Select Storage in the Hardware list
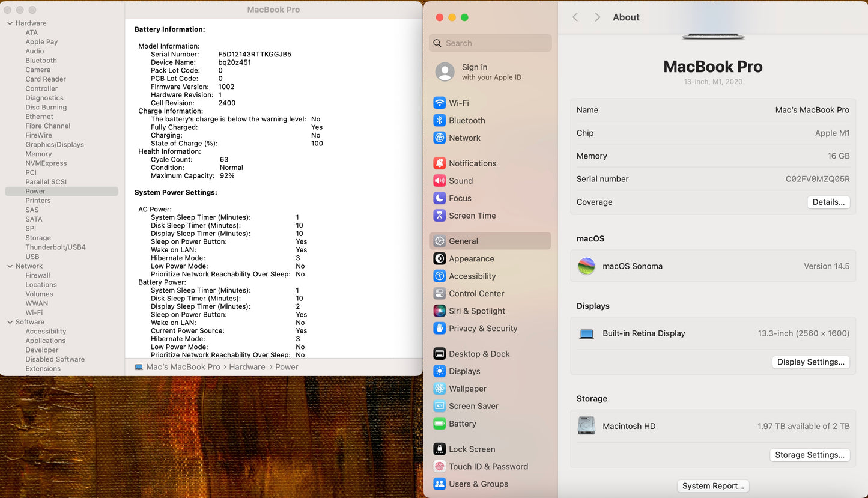This screenshot has width=868, height=498. 38,238
